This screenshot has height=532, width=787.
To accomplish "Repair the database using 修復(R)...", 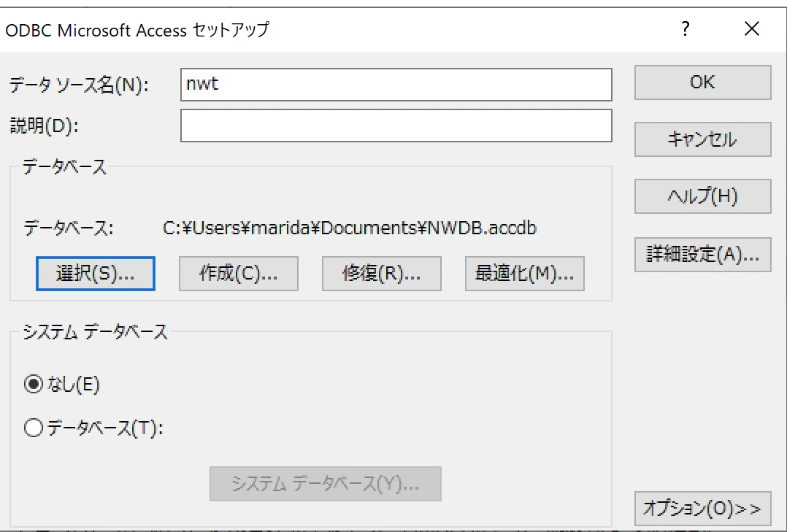I will [x=381, y=274].
